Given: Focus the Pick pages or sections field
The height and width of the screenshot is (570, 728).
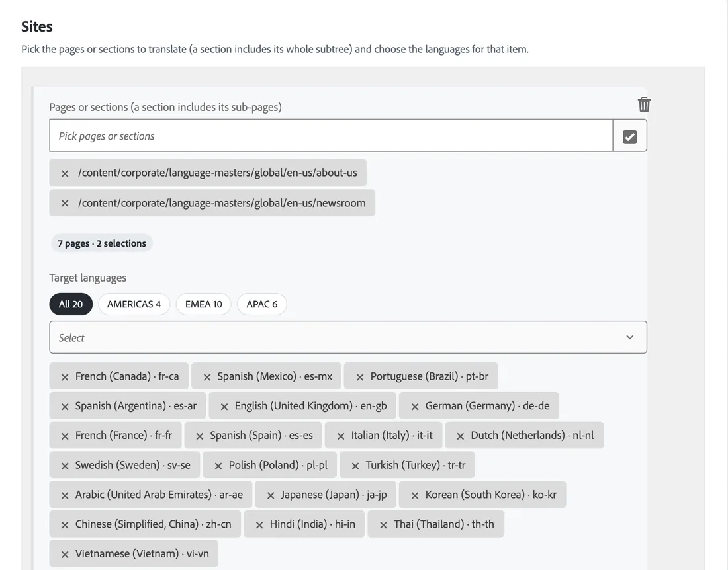Looking at the screenshot, I should point(331,136).
